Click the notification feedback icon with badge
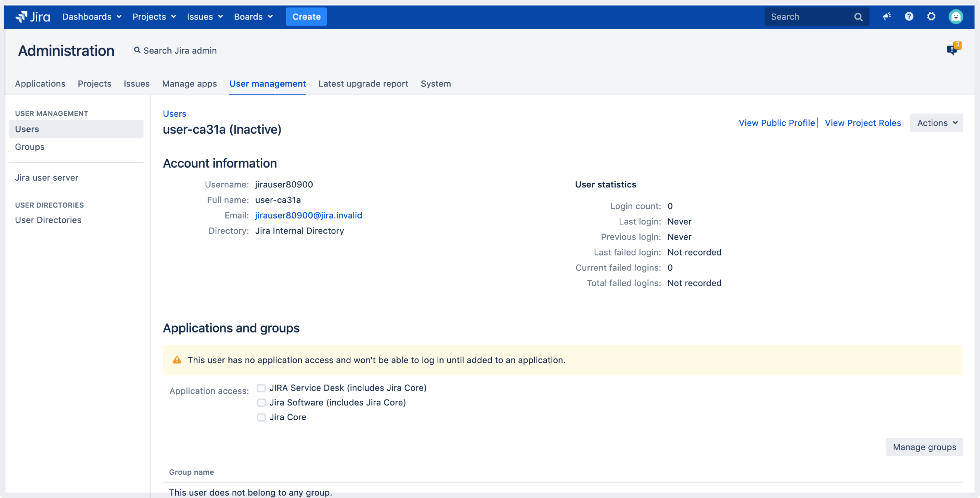Screen dimensions: 980x498 (954, 49)
